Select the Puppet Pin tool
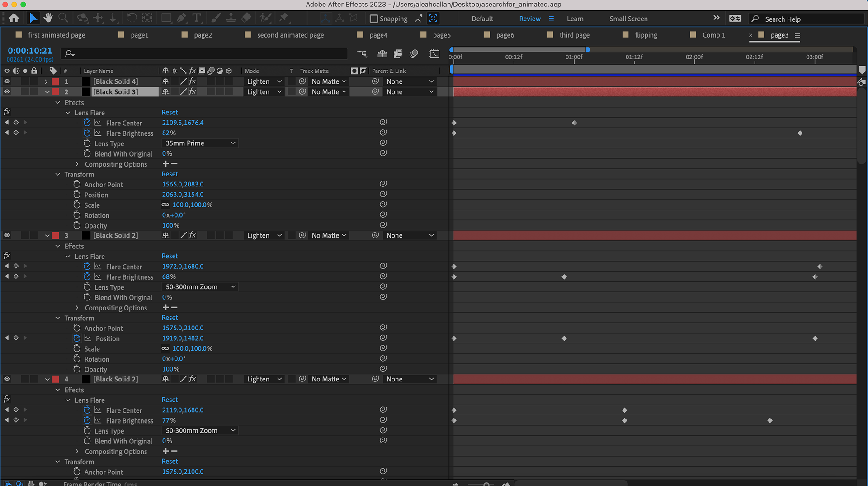The width and height of the screenshot is (868, 486). [x=283, y=18]
